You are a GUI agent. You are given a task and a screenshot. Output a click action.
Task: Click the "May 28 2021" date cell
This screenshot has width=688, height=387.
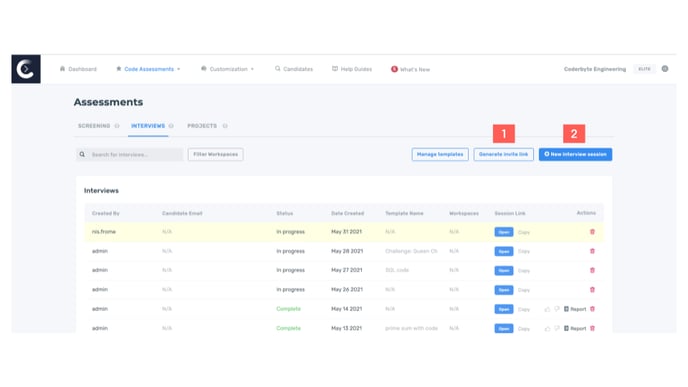(x=347, y=251)
